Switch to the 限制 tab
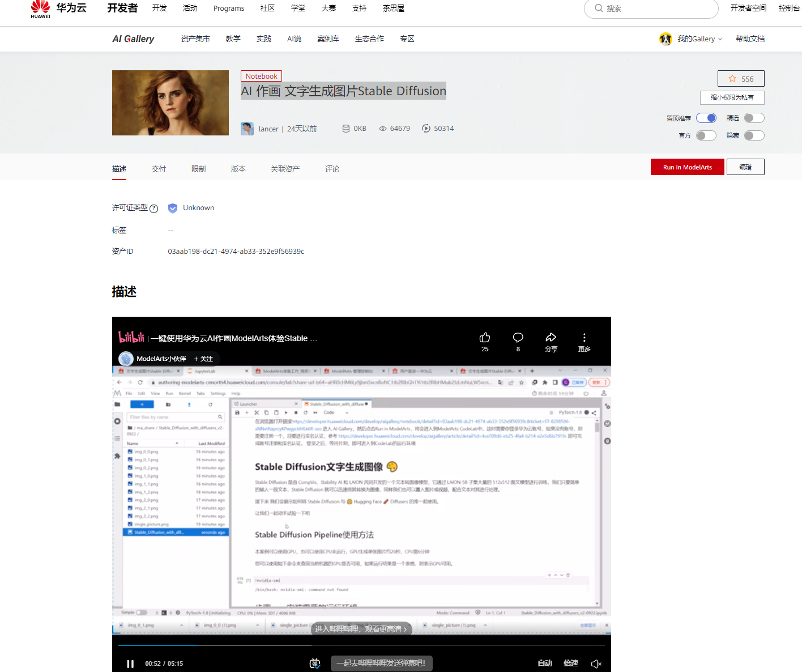Viewport: 802px width, 672px height. (198, 169)
